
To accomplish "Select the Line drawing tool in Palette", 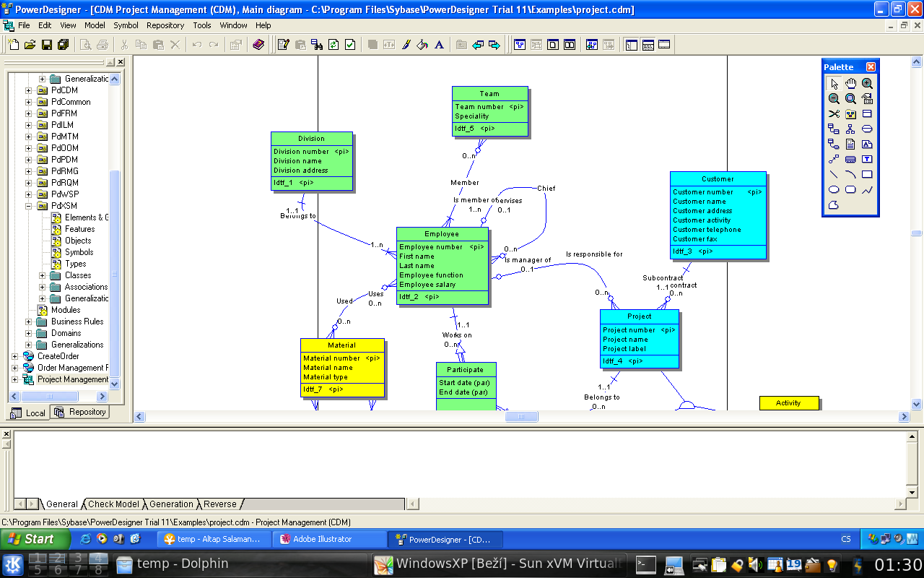I will tap(834, 174).
